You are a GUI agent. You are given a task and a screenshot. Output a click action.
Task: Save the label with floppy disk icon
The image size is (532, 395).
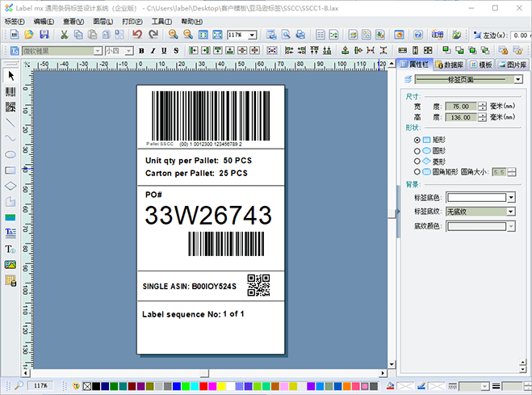tap(44, 35)
